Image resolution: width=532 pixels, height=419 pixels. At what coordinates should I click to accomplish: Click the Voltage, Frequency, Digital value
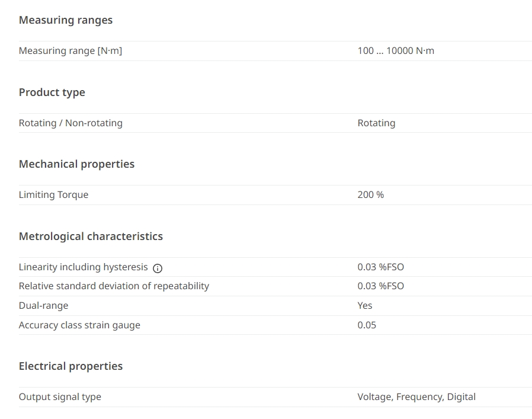pyautogui.click(x=416, y=396)
